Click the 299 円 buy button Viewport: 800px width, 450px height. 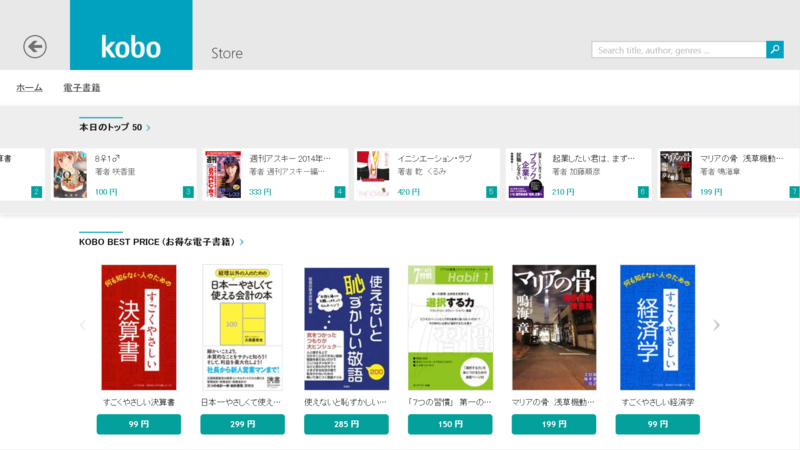[242, 424]
